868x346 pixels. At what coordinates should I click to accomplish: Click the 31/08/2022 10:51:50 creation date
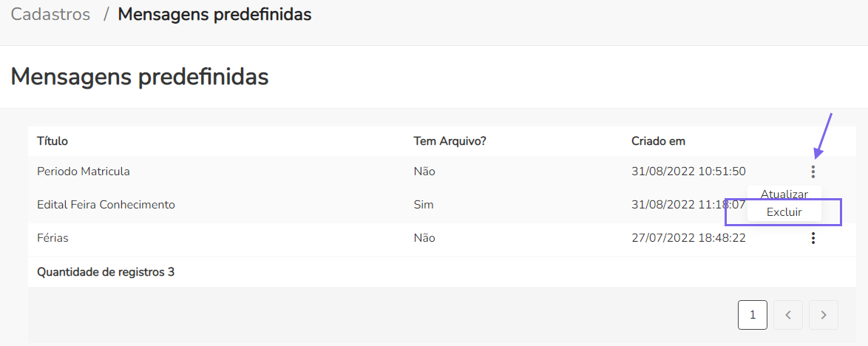tap(688, 172)
